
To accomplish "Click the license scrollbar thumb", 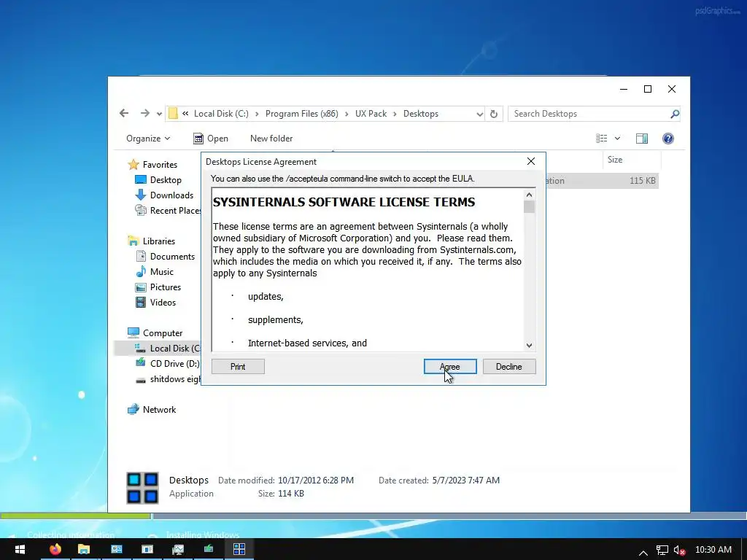I will [529, 206].
